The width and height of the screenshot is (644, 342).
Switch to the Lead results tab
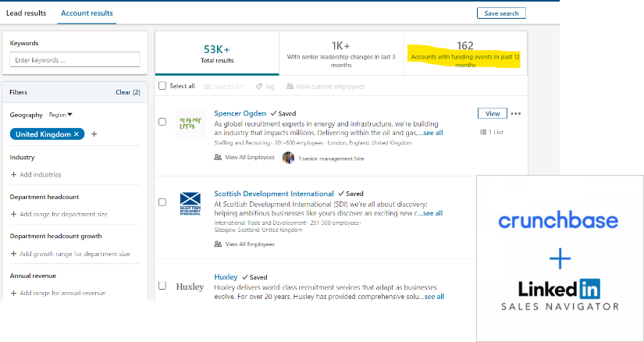26,13
